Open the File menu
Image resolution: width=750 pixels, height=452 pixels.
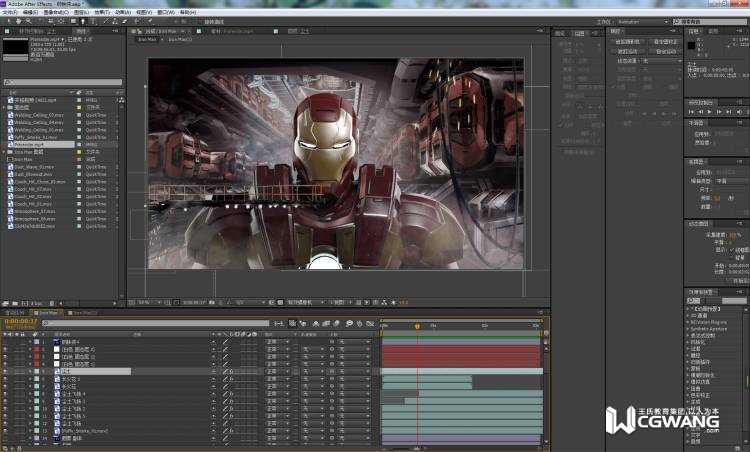[10, 12]
